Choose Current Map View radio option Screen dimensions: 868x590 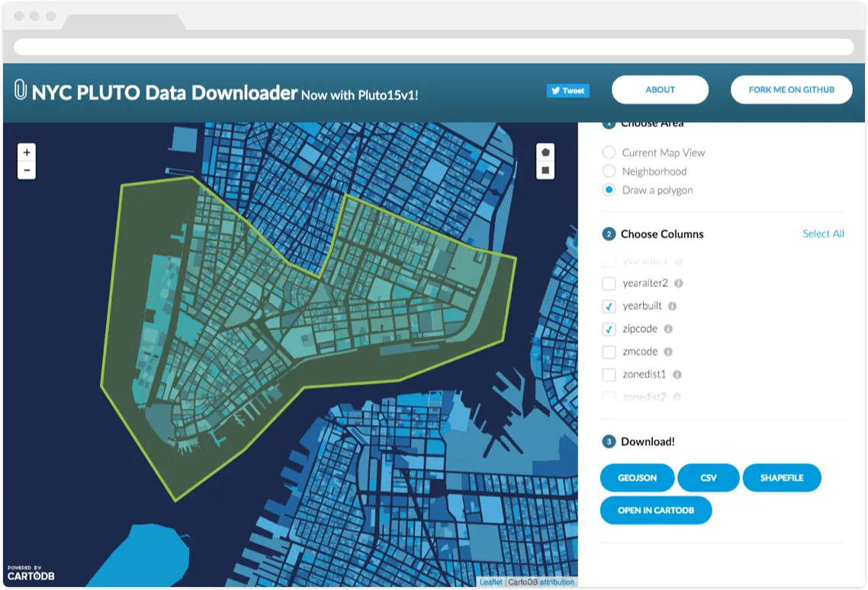(609, 152)
